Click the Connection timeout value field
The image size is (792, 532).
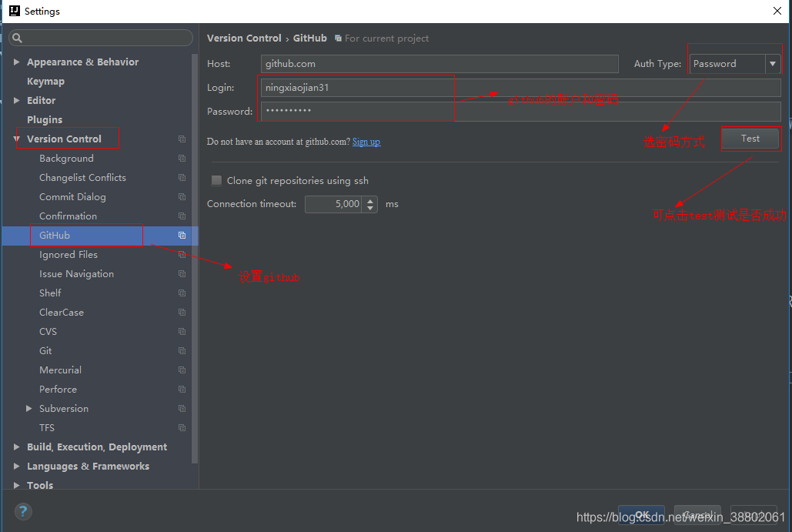tap(333, 204)
